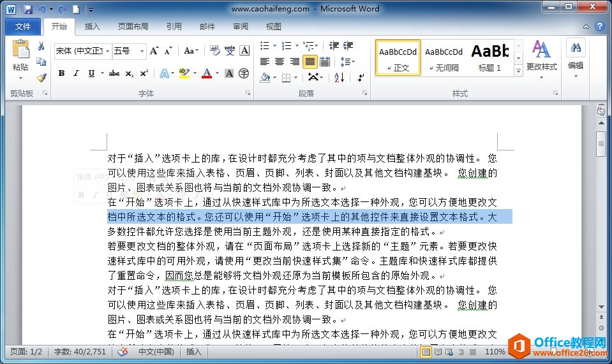Click the 插入 insert mode indicator in status bar
This screenshot has height=364, width=612.
pyautogui.click(x=193, y=351)
